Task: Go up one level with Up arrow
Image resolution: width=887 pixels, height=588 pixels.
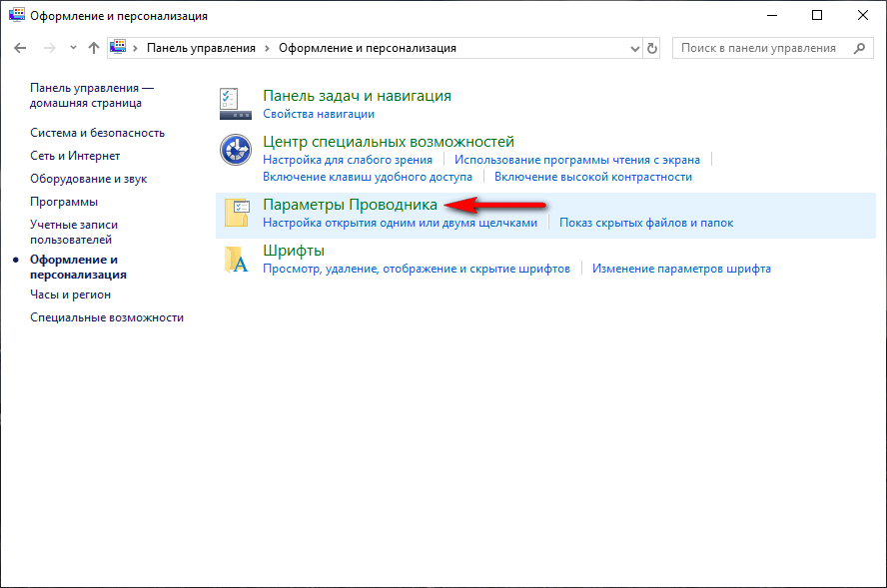Action: 94,48
